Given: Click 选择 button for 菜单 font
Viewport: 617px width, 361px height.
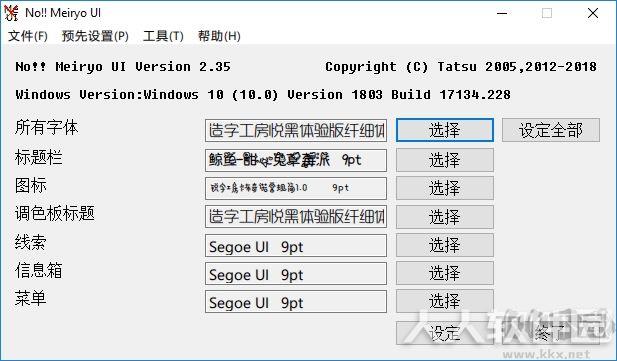Looking at the screenshot, I should (x=445, y=301).
